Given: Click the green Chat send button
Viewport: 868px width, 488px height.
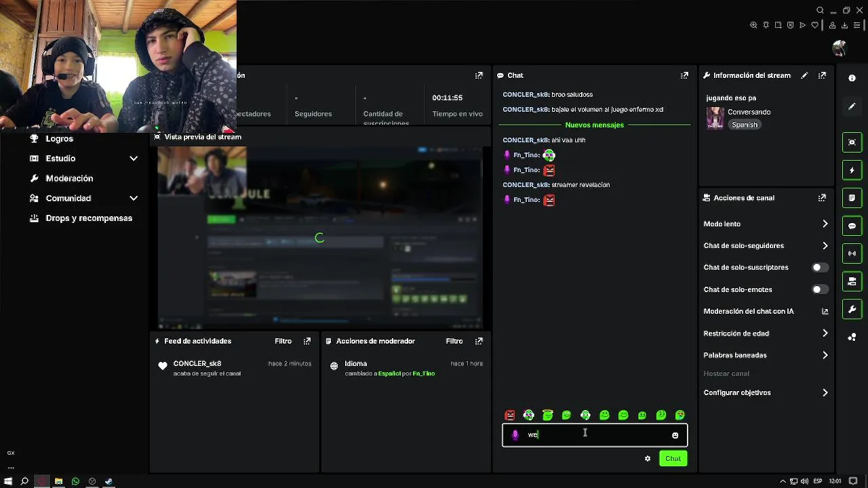Looking at the screenshot, I should 673,459.
